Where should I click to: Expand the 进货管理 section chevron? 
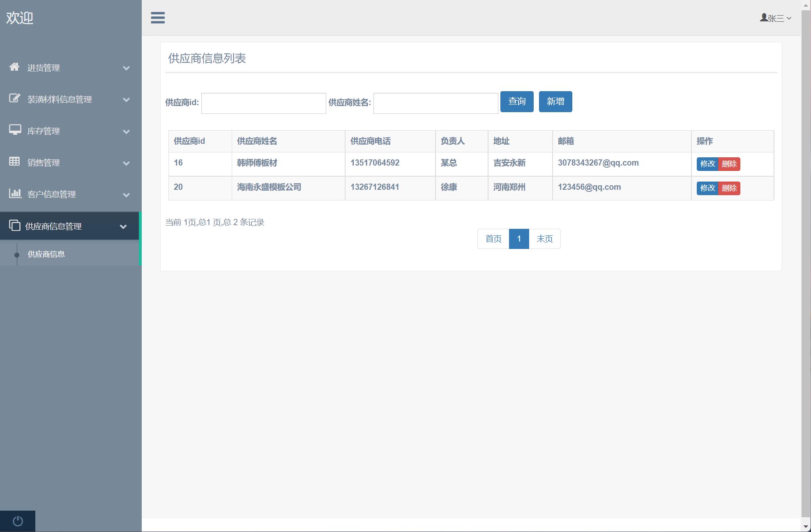[126, 68]
